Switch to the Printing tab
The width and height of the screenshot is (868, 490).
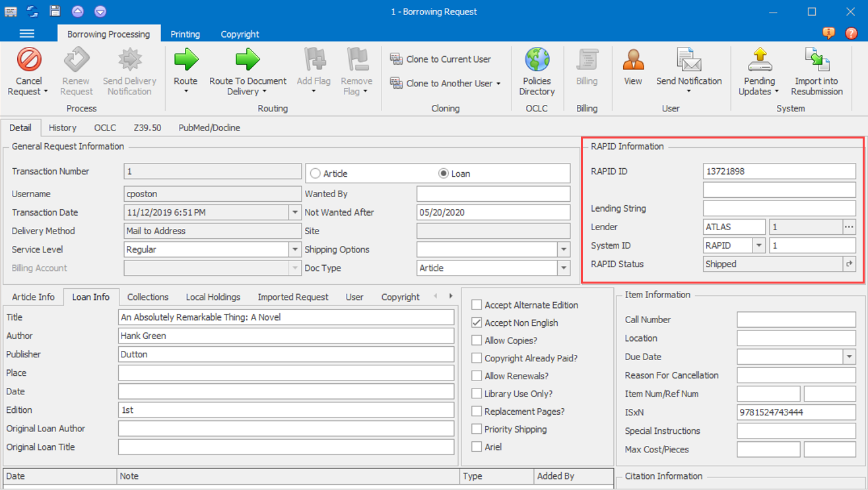(x=185, y=34)
